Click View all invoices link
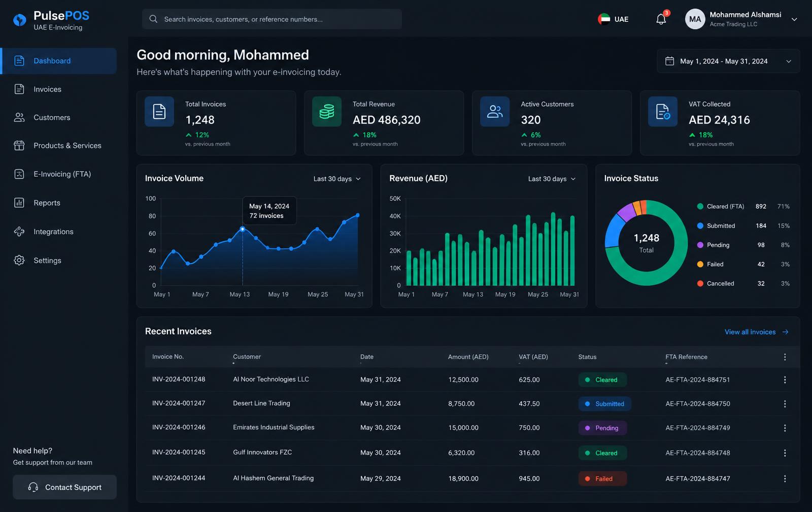812x512 pixels. 757,332
